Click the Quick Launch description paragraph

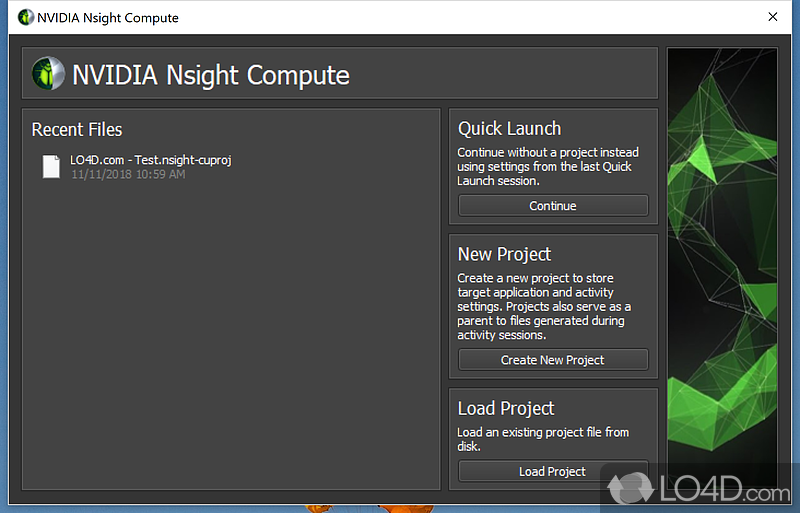point(547,166)
